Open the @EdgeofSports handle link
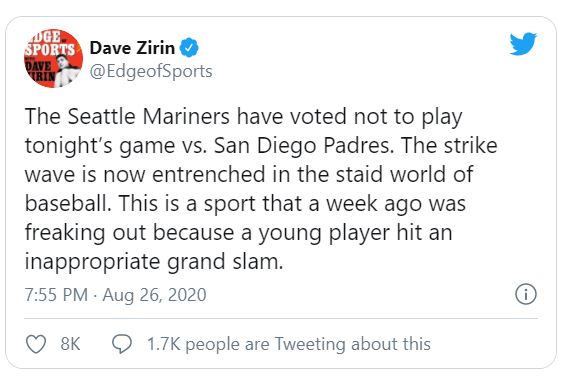This screenshot has height=390, width=568. pyautogui.click(x=151, y=71)
